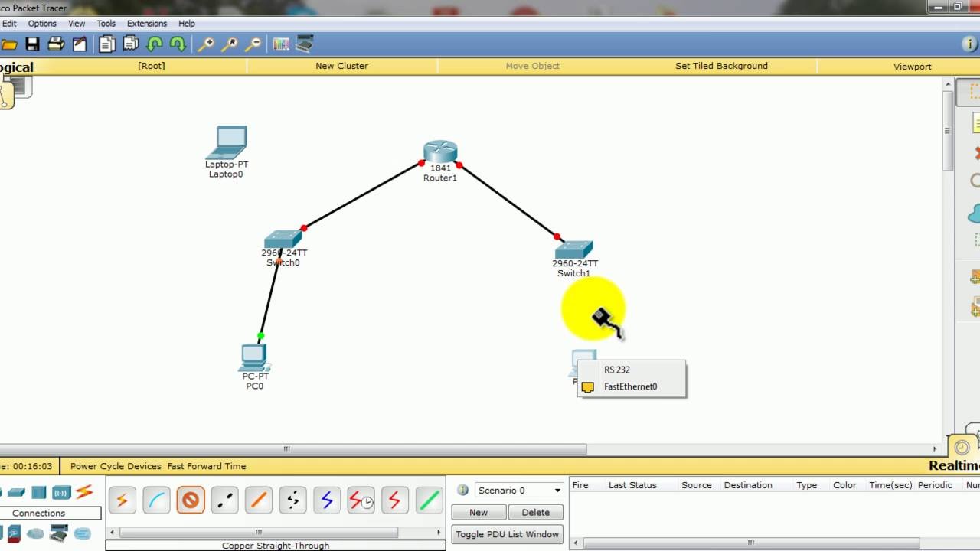Click the Move Object button
The height and width of the screenshot is (551, 980).
533,66
